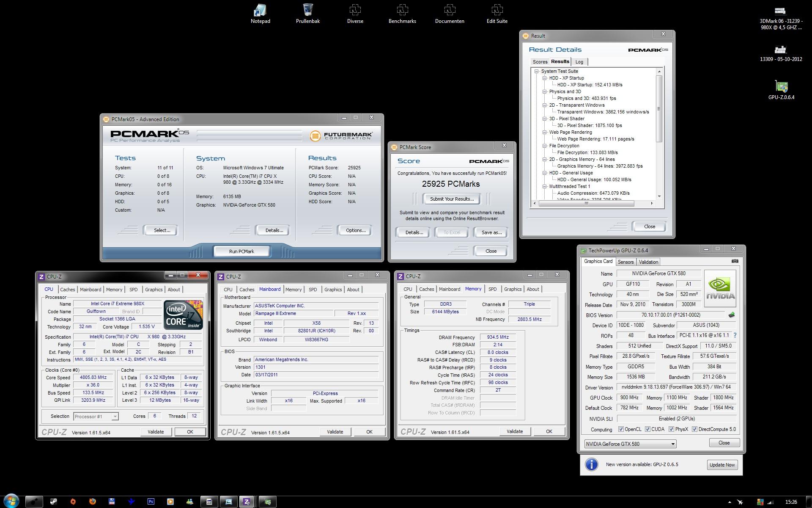Screen dimensions: 812x508
Task: Collapse the System Test Suite tree node
Action: pyautogui.click(x=537, y=72)
